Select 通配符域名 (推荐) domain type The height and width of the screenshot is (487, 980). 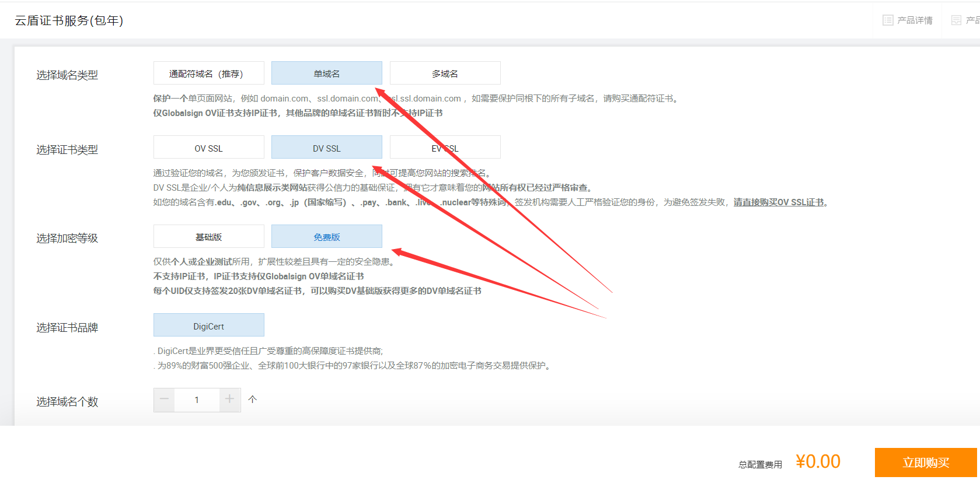208,73
